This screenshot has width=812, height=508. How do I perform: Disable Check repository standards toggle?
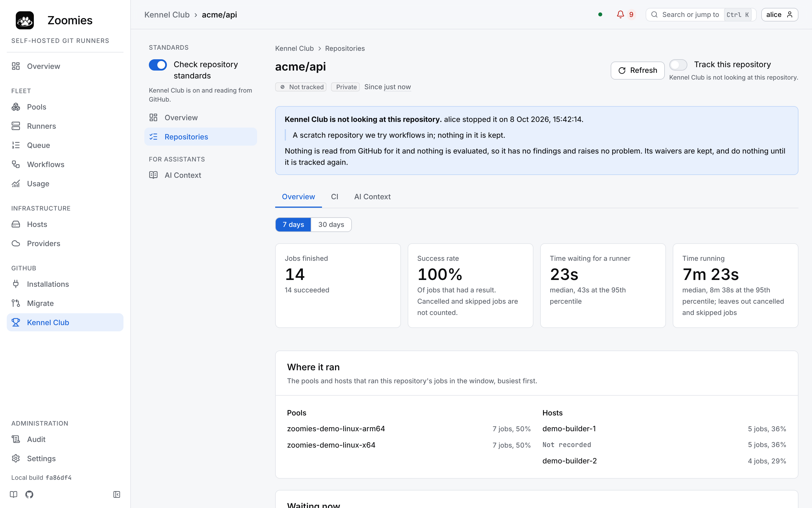point(158,65)
